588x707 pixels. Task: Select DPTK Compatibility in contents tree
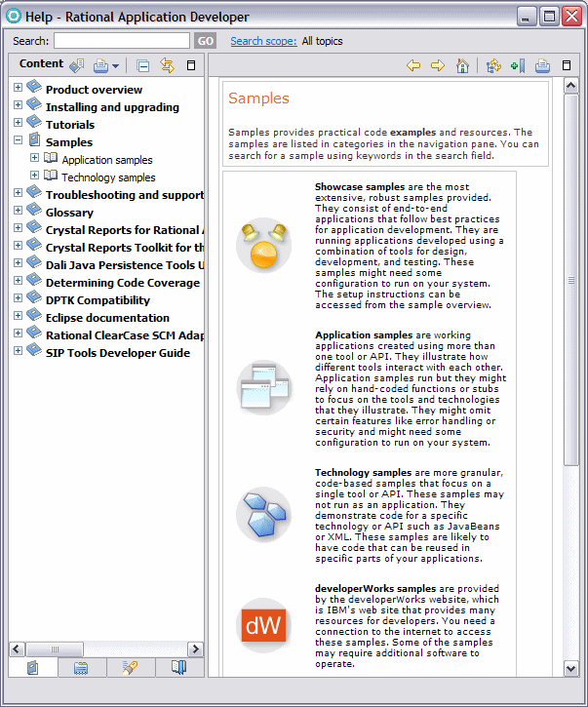click(98, 300)
